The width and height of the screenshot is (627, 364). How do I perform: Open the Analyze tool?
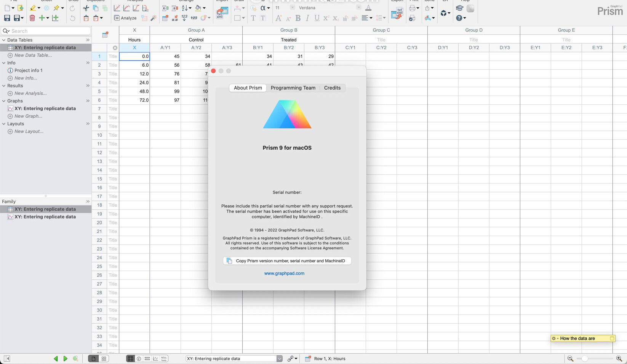(x=126, y=18)
